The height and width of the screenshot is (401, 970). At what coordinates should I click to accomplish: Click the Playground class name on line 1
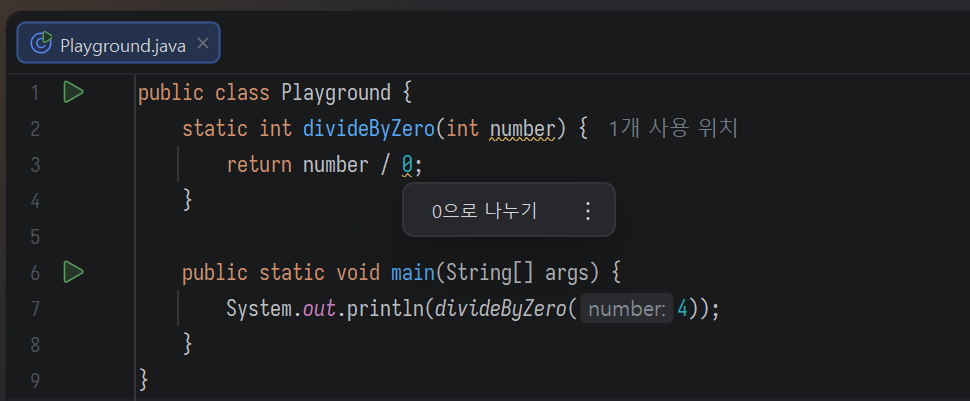coord(336,93)
